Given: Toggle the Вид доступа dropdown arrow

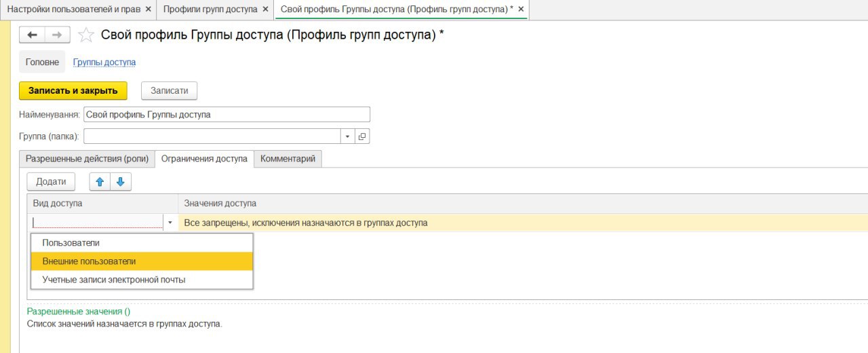Looking at the screenshot, I should [170, 223].
